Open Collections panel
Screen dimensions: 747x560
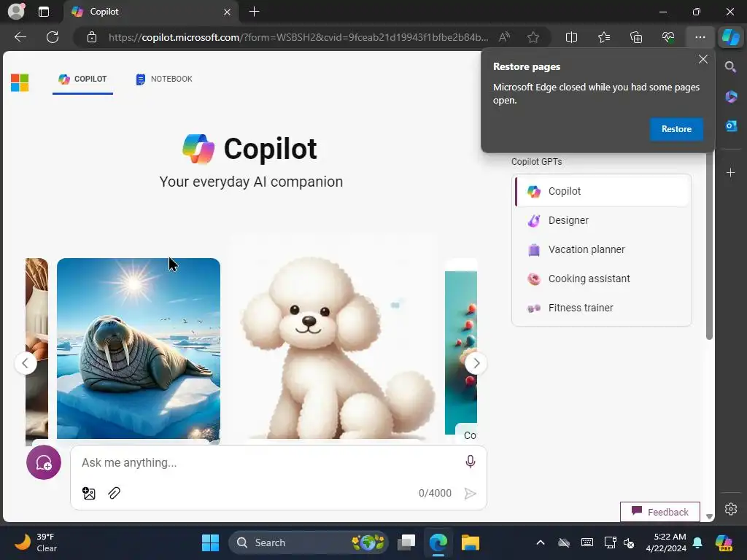tap(636, 37)
